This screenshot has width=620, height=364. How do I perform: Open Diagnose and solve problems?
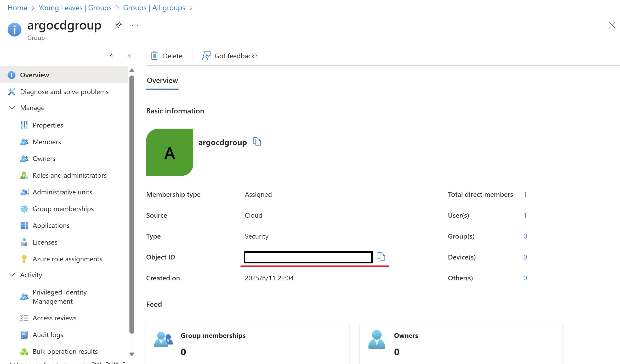coord(64,92)
